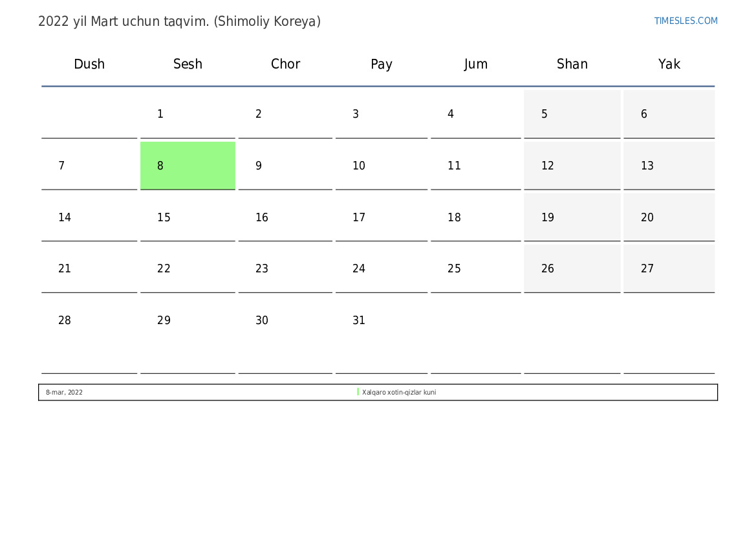Click the Chor column header
This screenshot has width=756, height=535.
pos(285,63)
